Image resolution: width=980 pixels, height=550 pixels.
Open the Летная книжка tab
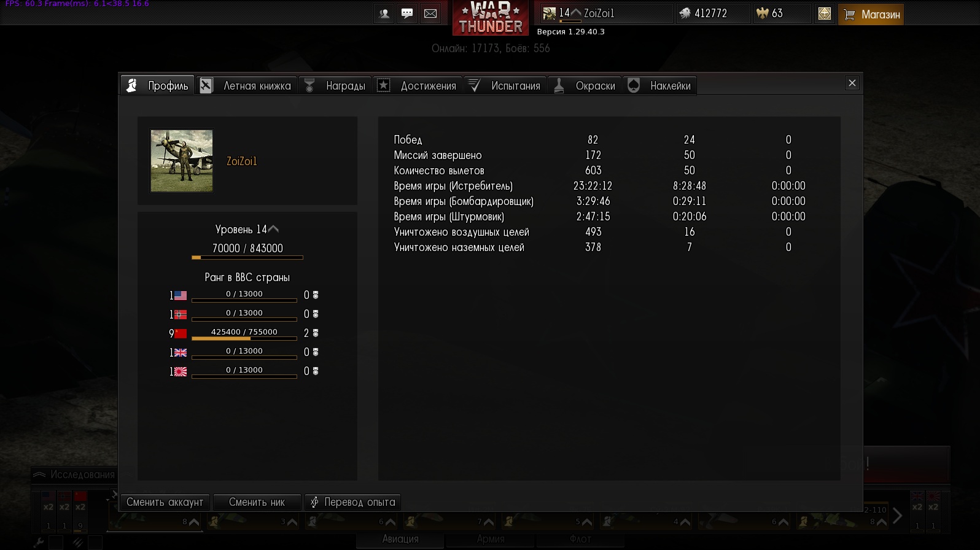pyautogui.click(x=247, y=85)
